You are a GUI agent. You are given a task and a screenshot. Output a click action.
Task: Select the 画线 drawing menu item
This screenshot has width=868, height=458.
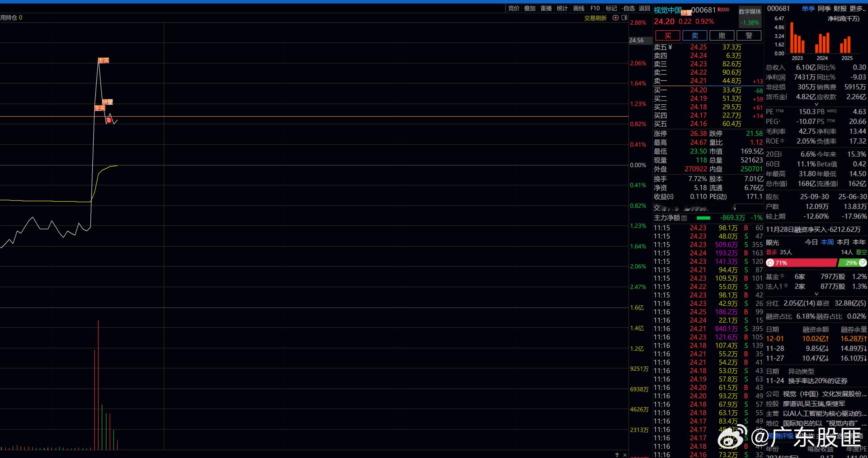coord(578,8)
